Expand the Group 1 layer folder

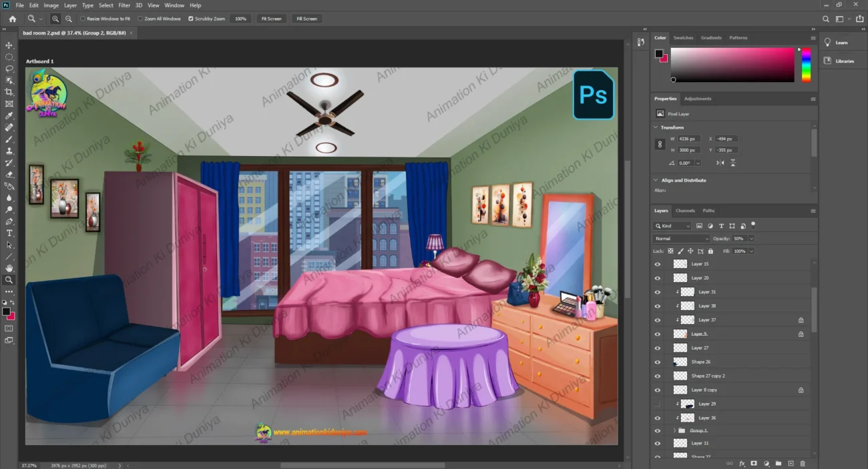point(673,431)
